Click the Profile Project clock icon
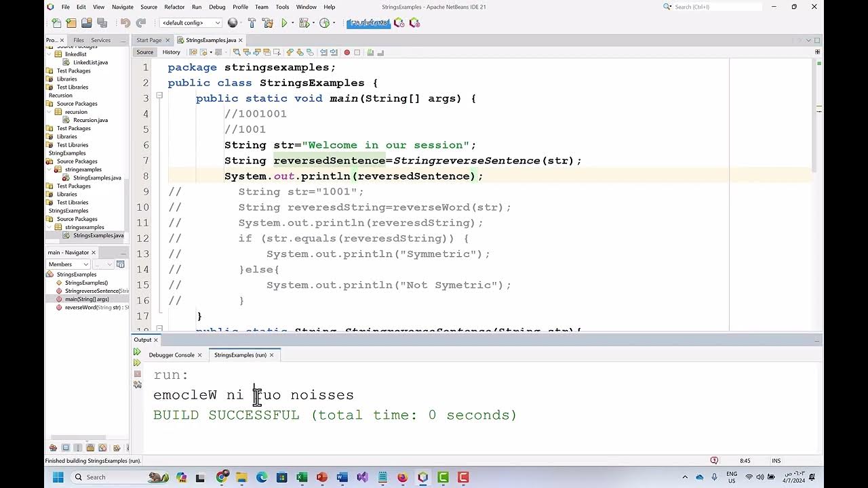Image resolution: width=868 pixels, height=488 pixels. pos(324,23)
